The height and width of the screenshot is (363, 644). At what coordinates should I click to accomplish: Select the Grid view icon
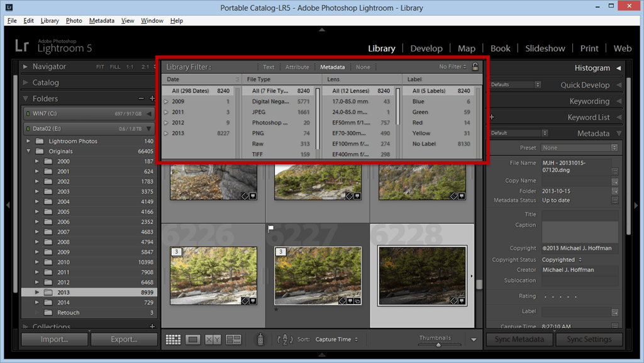173,339
